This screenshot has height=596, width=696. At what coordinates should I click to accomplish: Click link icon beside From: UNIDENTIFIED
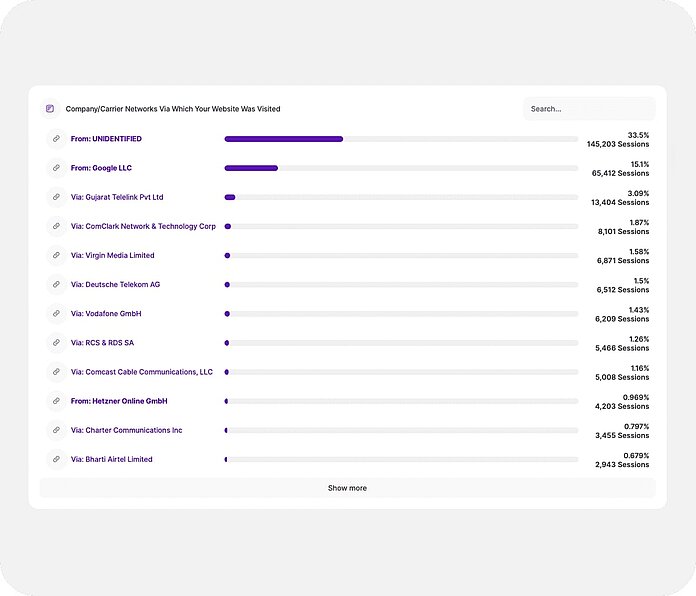point(56,139)
